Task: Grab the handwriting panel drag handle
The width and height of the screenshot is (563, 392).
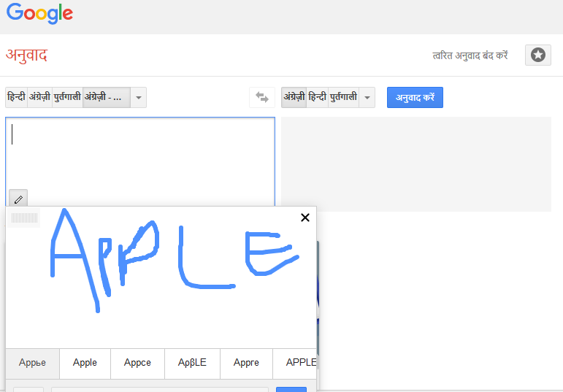Action: [24, 218]
